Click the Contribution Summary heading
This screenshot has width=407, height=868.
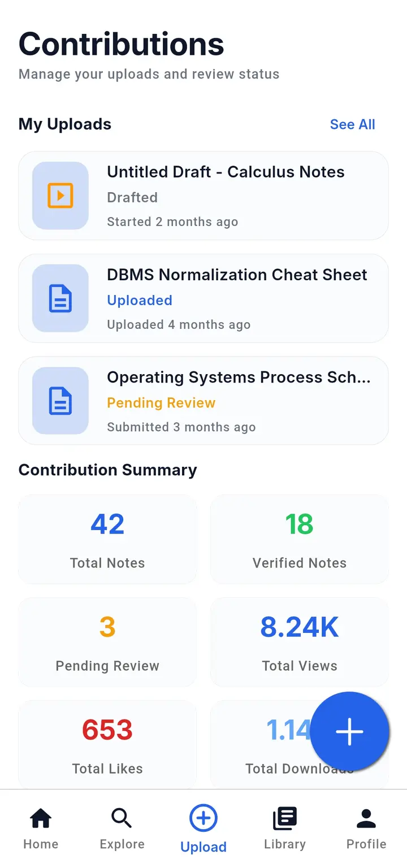pos(108,470)
